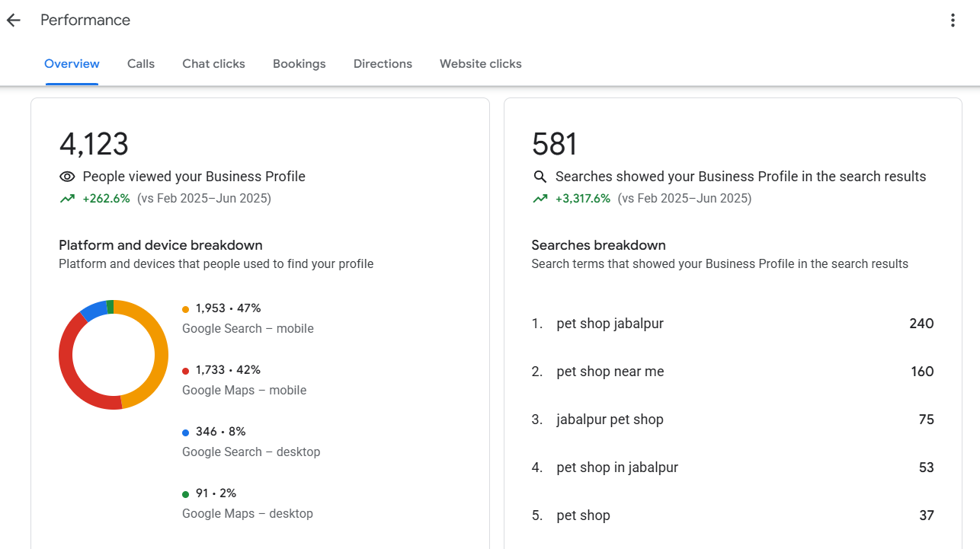Switch to the Calls tab
The height and width of the screenshot is (549, 980).
[141, 64]
